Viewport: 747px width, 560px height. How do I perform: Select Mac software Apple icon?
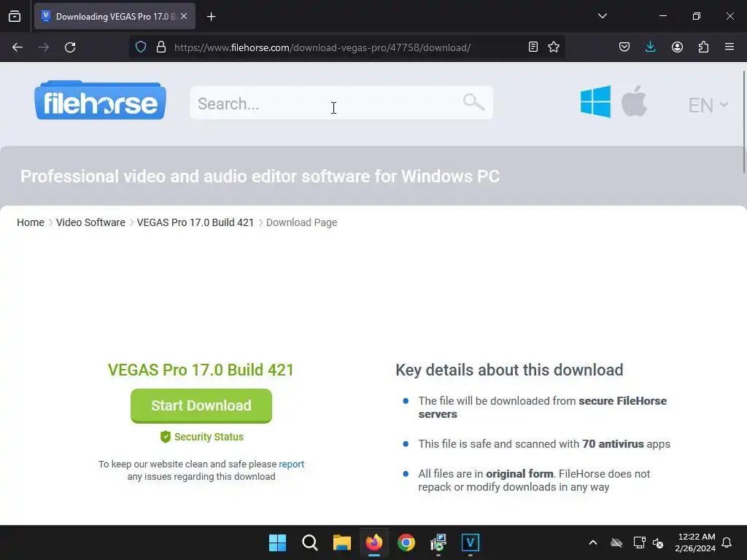coord(634,101)
